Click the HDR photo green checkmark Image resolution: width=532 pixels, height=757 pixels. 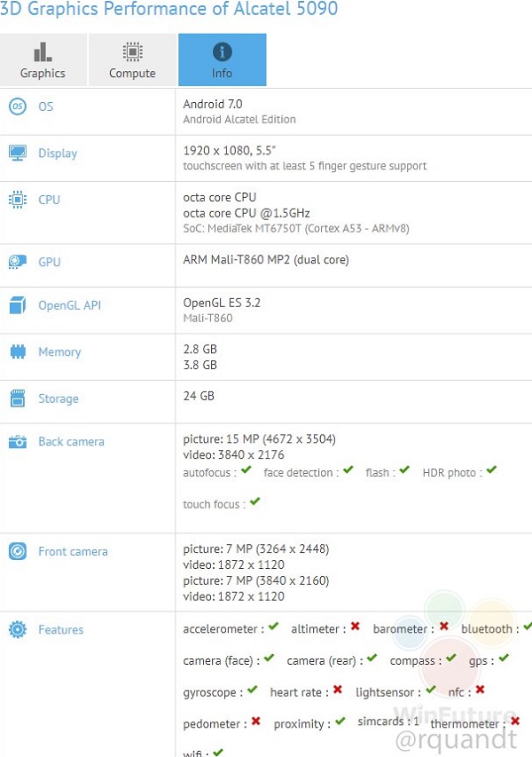point(491,471)
